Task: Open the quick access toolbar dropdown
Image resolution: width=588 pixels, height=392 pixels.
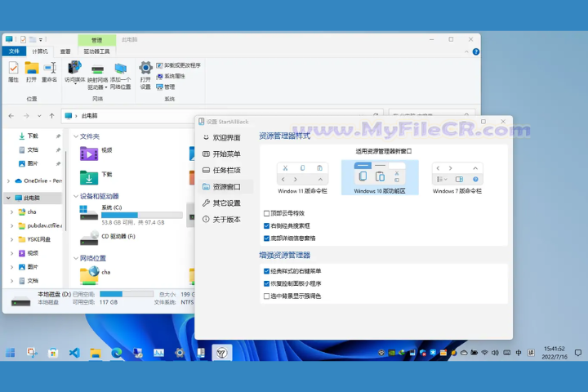Action: 41,39
